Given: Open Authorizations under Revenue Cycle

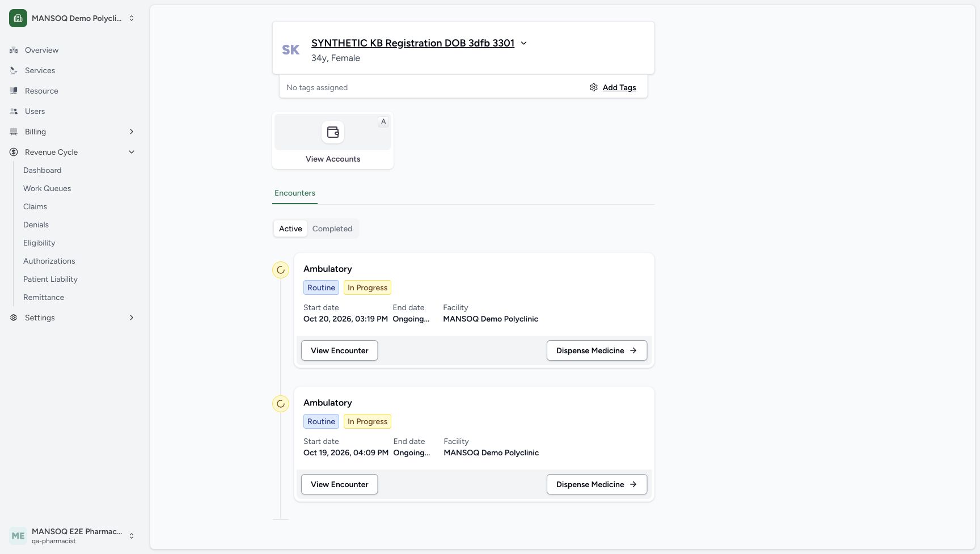Looking at the screenshot, I should 49,261.
